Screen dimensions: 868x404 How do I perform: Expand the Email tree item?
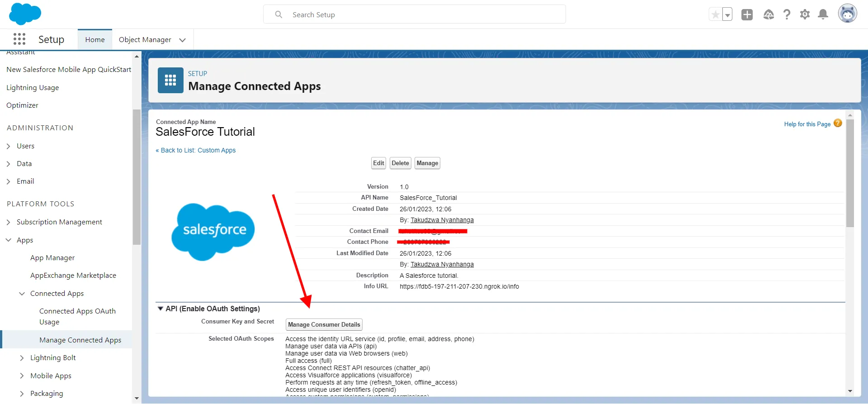9,181
